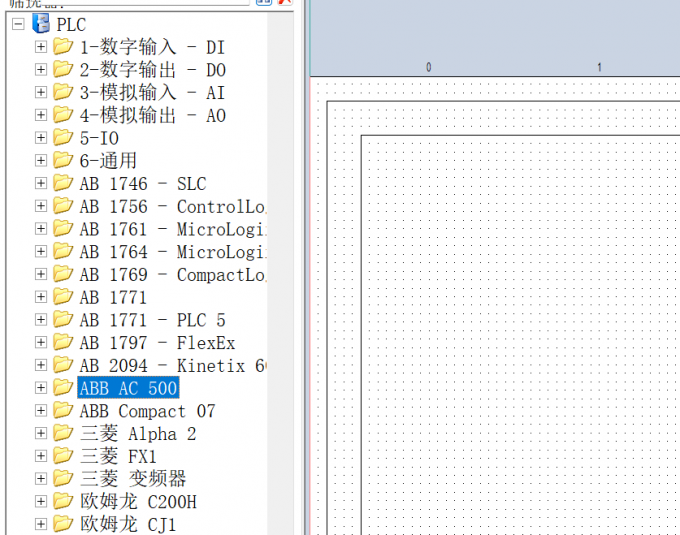This screenshot has height=535, width=680.
Task: Click the 三菱 FX1 folder icon
Action: (x=63, y=455)
